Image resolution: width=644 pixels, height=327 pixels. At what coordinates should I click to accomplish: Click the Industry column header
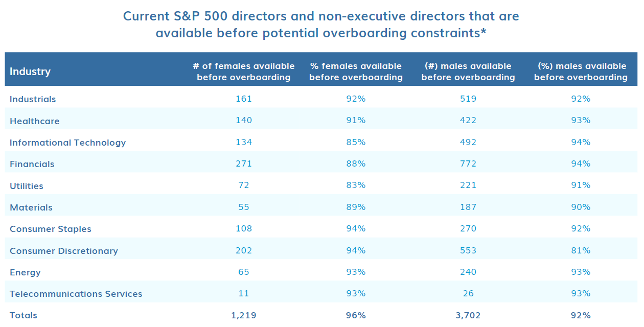tap(30, 72)
